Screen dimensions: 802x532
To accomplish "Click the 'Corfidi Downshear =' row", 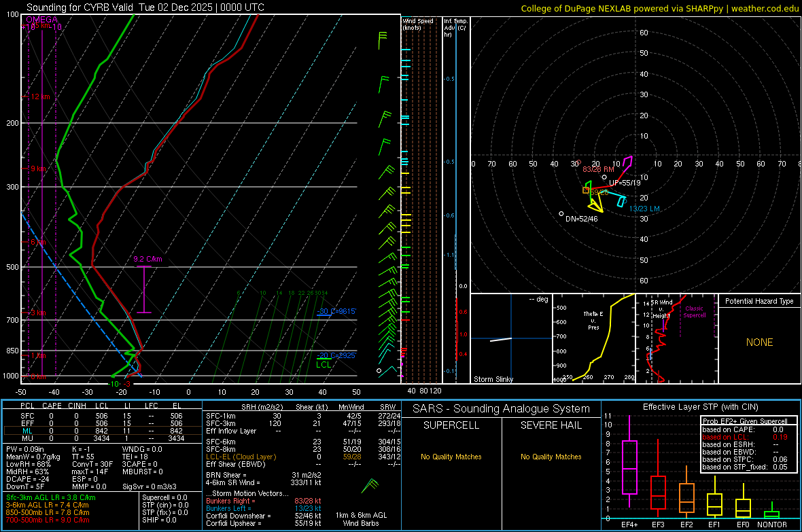I will 264,516.
